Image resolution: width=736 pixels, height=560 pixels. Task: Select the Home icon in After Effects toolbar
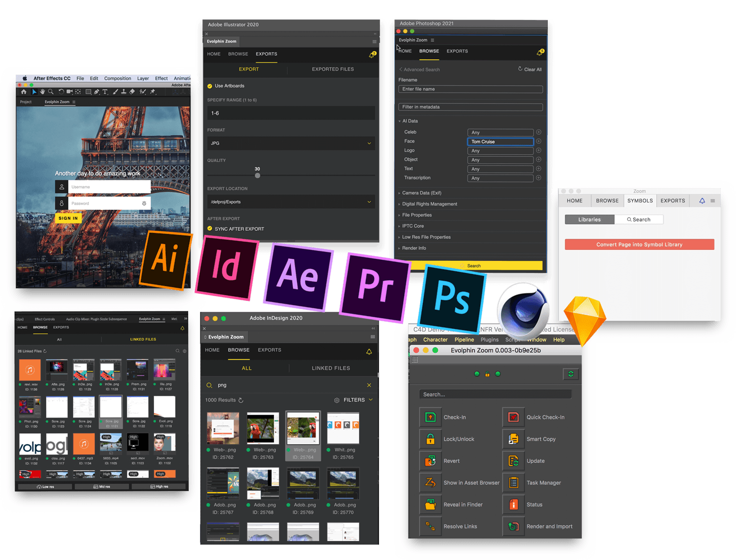pyautogui.click(x=24, y=92)
